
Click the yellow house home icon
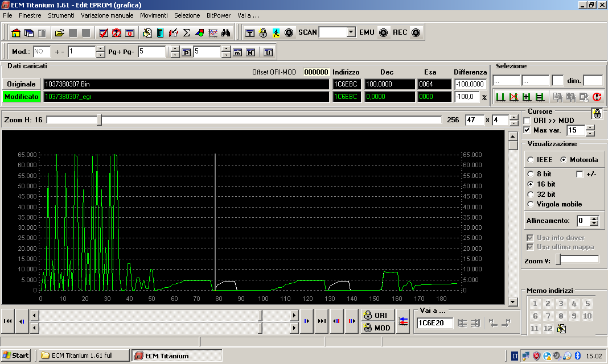click(16, 33)
